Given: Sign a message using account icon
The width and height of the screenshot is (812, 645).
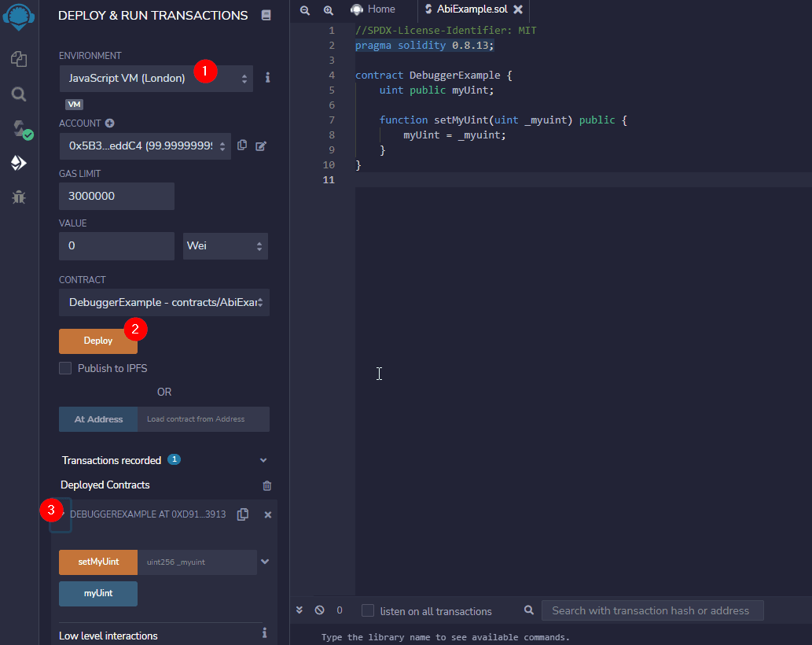Looking at the screenshot, I should coord(260,146).
